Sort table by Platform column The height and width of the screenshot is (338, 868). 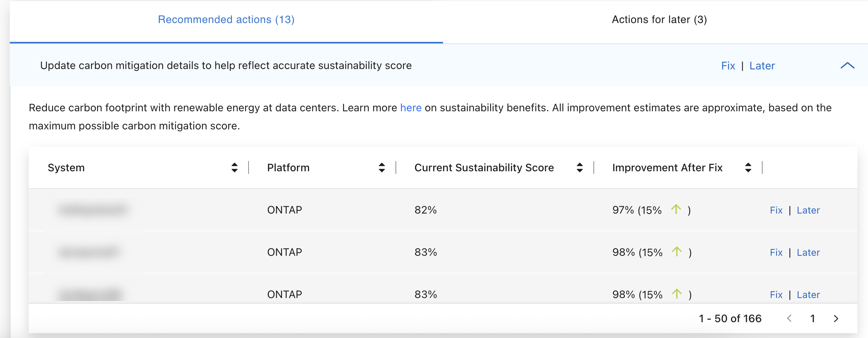point(381,167)
